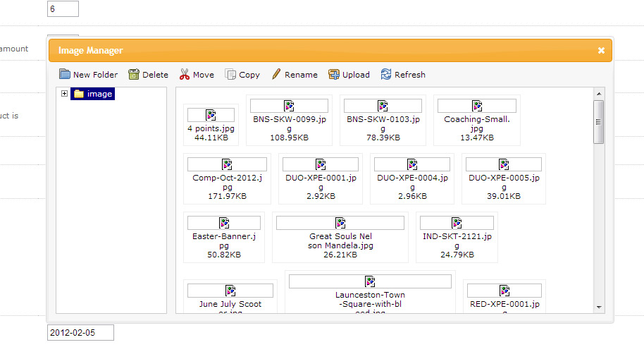This screenshot has width=644, height=347.
Task: Select the DUO-XPE-0004.jpg thumbnail
Action: (x=412, y=164)
